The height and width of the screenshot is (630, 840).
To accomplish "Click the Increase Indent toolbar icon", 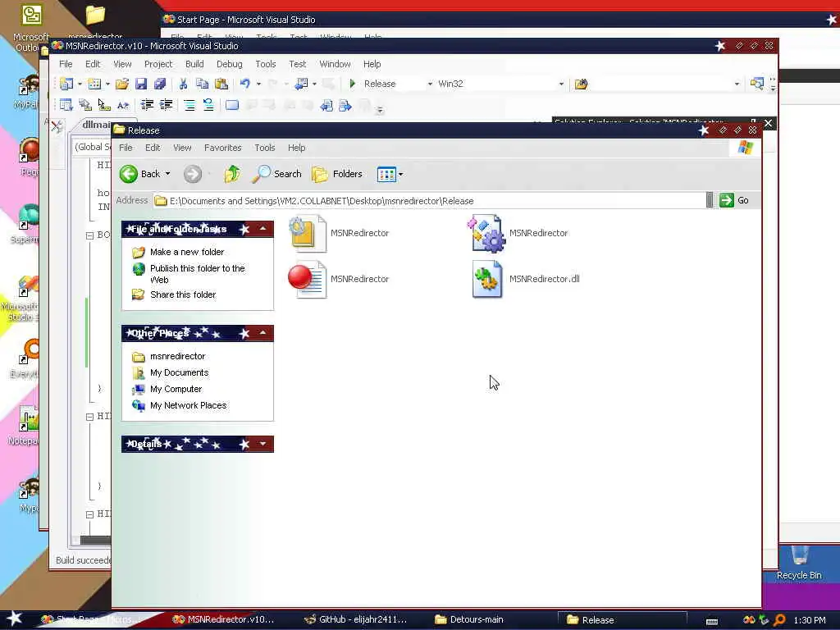I will 166,105.
